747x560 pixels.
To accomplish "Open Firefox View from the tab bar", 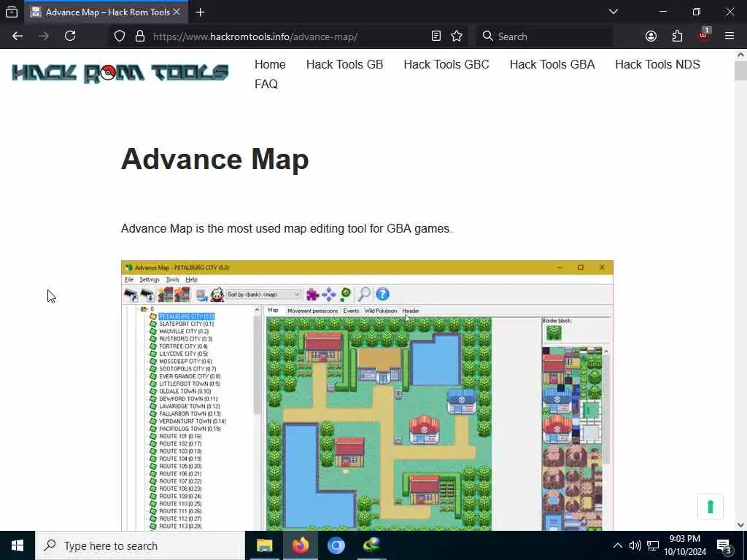I will (x=12, y=12).
